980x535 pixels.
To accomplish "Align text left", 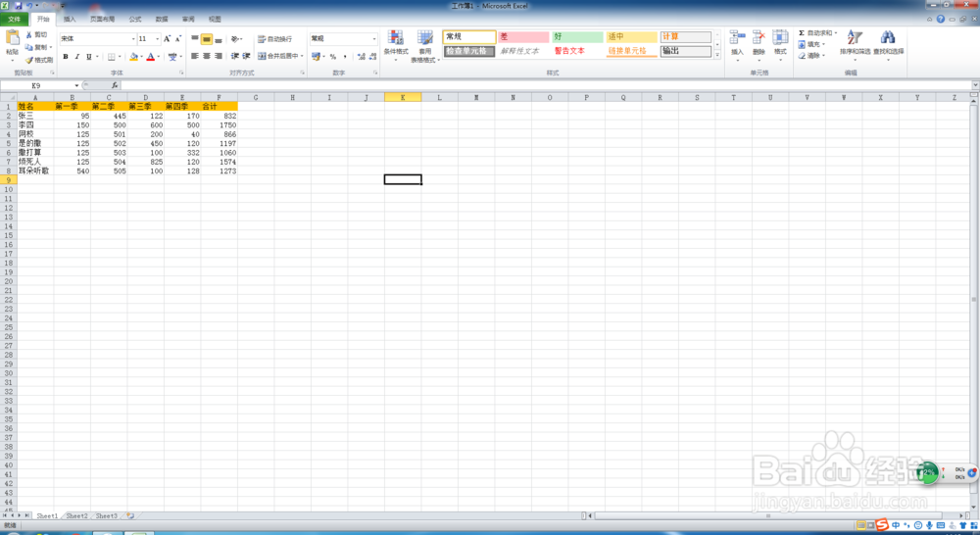I will point(194,56).
